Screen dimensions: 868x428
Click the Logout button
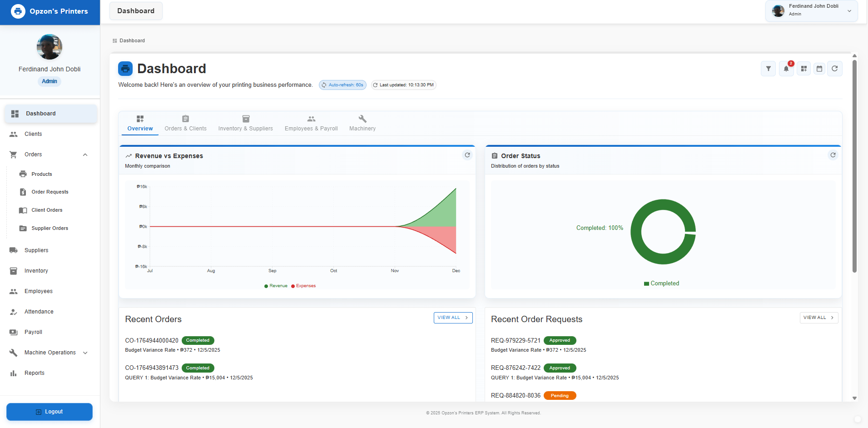point(50,412)
